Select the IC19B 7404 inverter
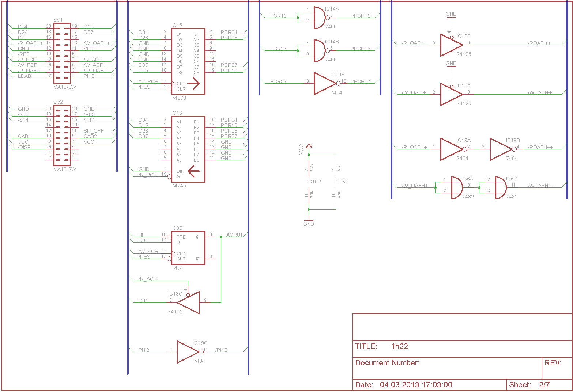 click(x=500, y=149)
